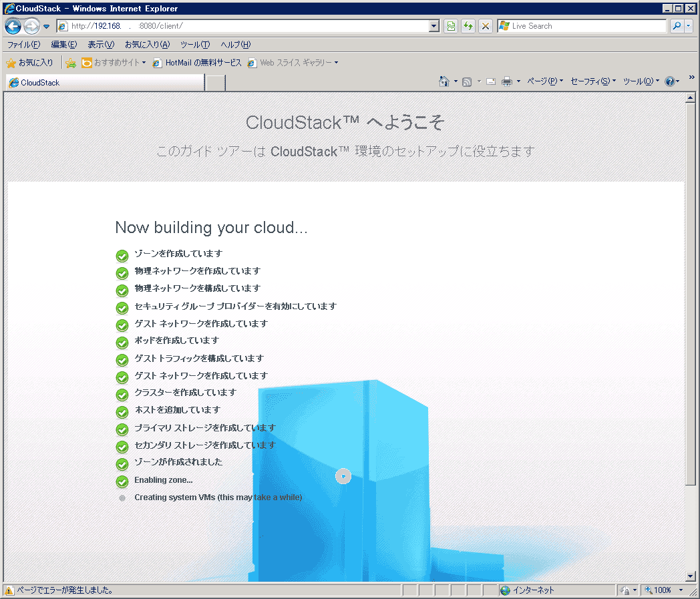Click the Live Search input field

pyautogui.click(x=586, y=26)
